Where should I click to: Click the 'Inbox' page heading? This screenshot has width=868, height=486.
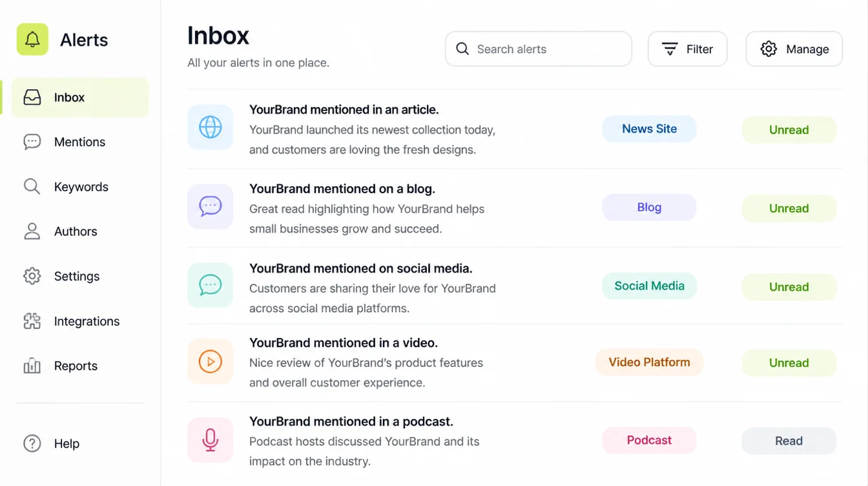pos(218,36)
